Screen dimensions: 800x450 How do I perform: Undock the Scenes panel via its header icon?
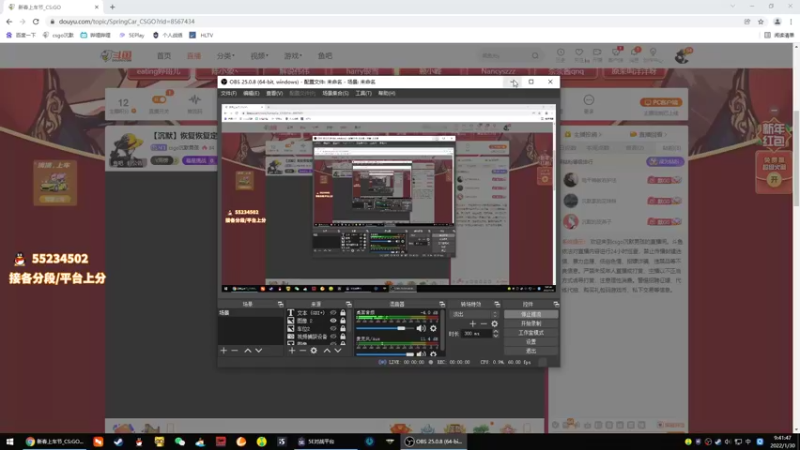[x=280, y=304]
